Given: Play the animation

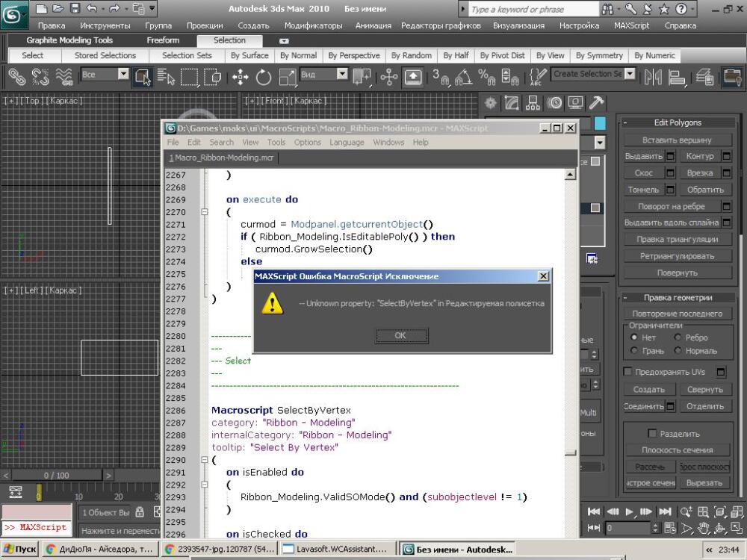Looking at the screenshot, I should 629,512.
